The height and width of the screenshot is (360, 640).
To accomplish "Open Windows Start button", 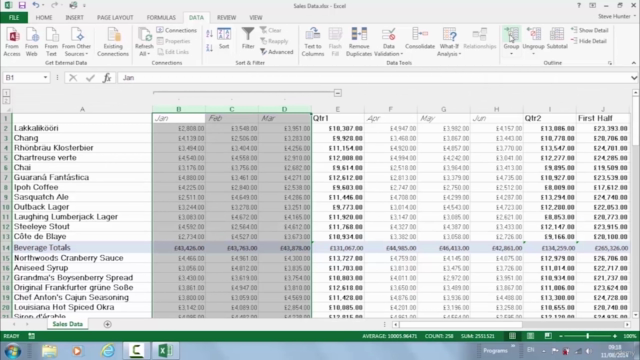I will (x=13, y=351).
